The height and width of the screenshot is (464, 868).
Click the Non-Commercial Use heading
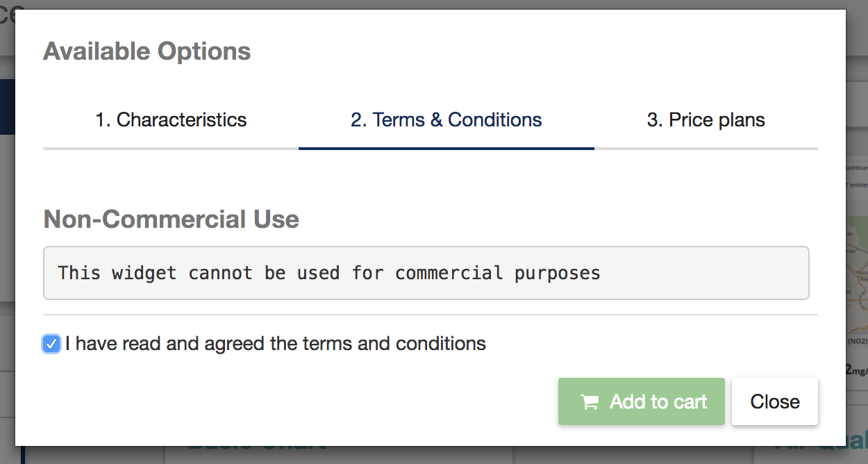(172, 219)
